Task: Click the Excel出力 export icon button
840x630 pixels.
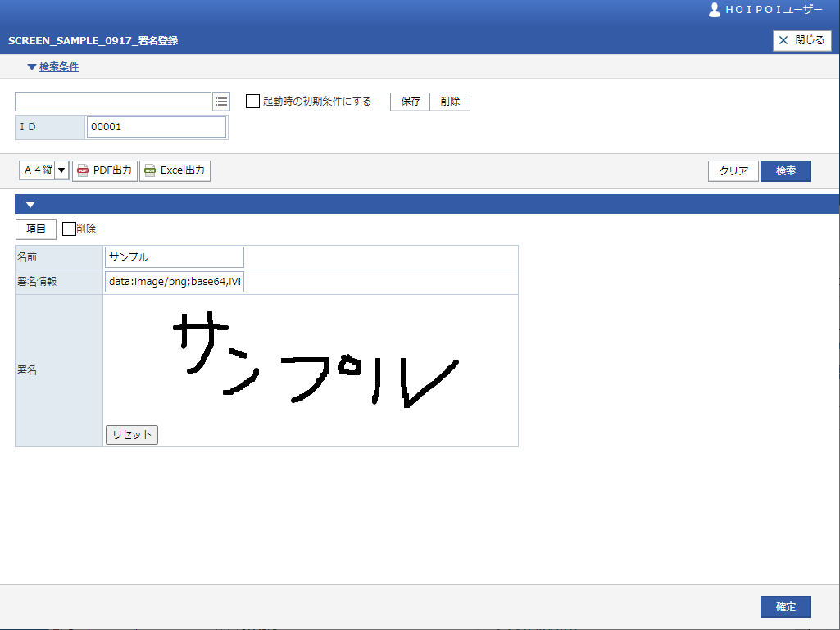Action: (175, 170)
